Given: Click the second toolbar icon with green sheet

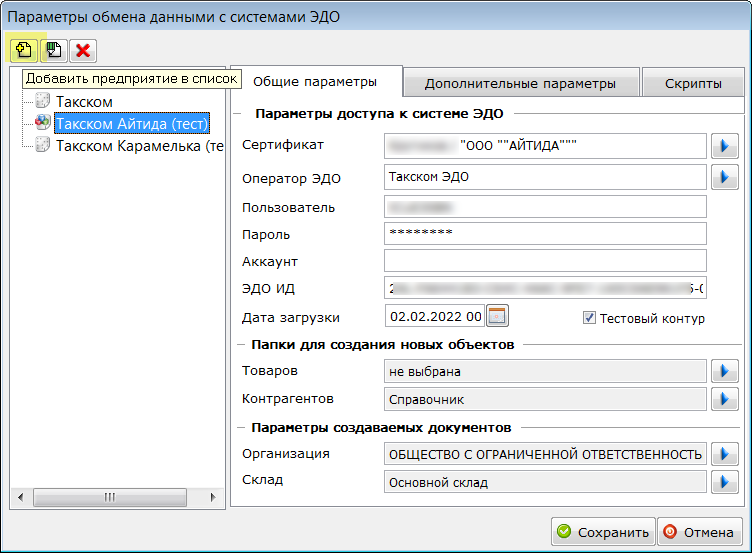Looking at the screenshot, I should tap(53, 49).
